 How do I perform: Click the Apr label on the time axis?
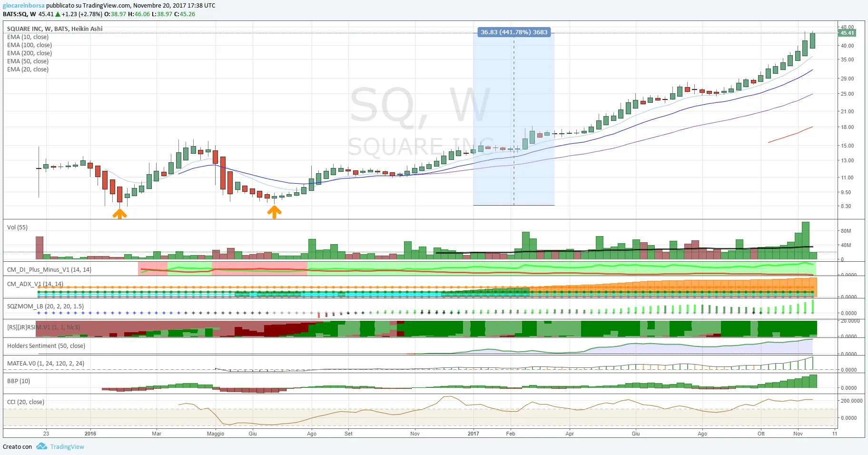click(570, 434)
